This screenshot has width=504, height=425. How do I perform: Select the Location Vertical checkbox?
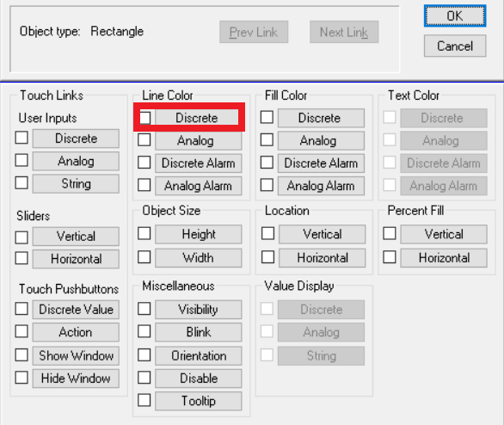267,233
